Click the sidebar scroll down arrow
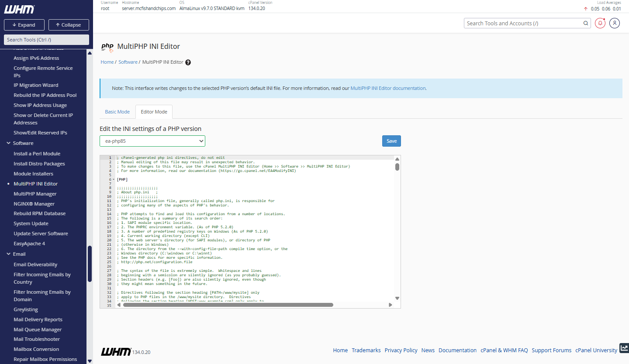 point(90,361)
